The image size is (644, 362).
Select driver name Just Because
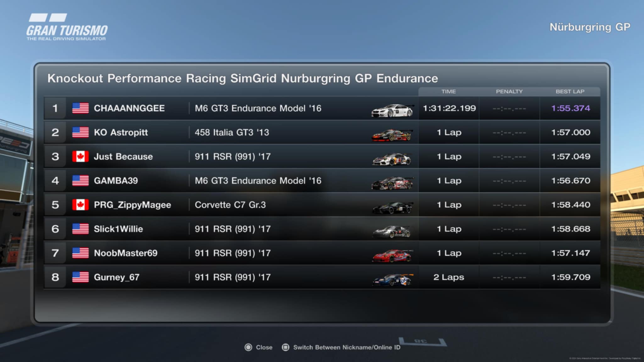tap(123, 156)
